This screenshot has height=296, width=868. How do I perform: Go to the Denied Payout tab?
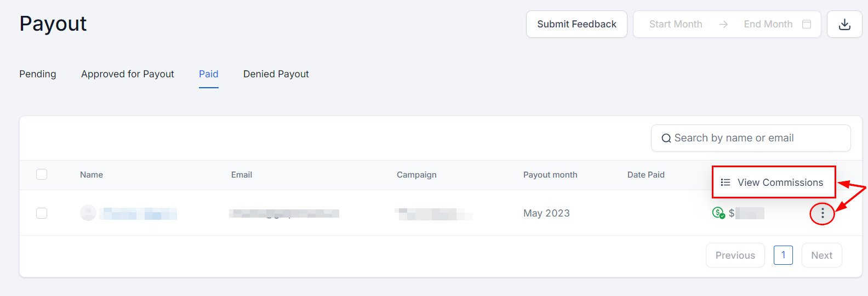pos(276,74)
